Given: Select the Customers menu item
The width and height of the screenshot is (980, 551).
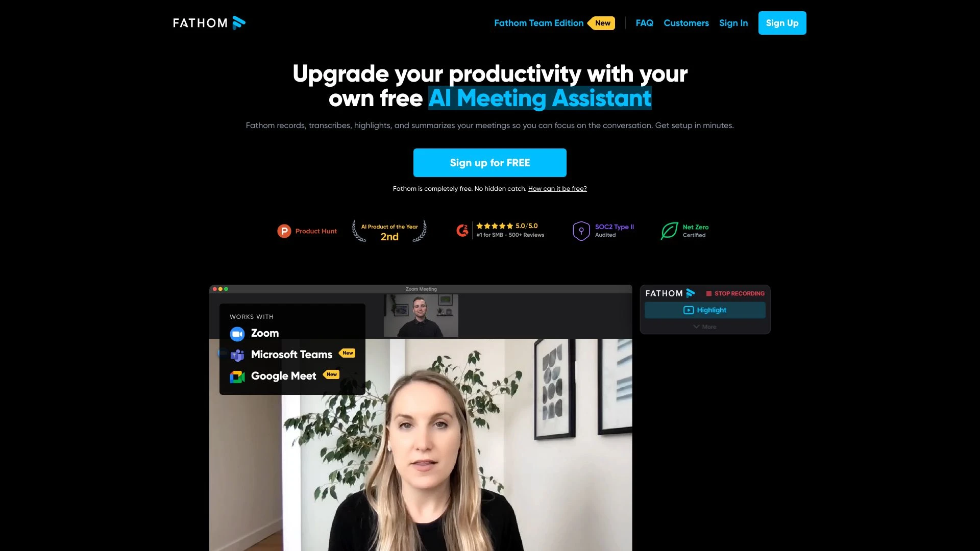Looking at the screenshot, I should [x=686, y=23].
